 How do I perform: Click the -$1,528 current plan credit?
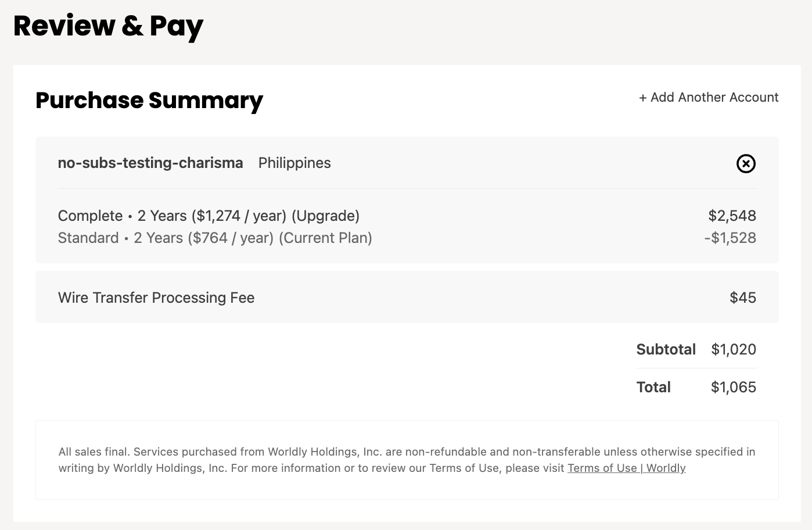730,238
